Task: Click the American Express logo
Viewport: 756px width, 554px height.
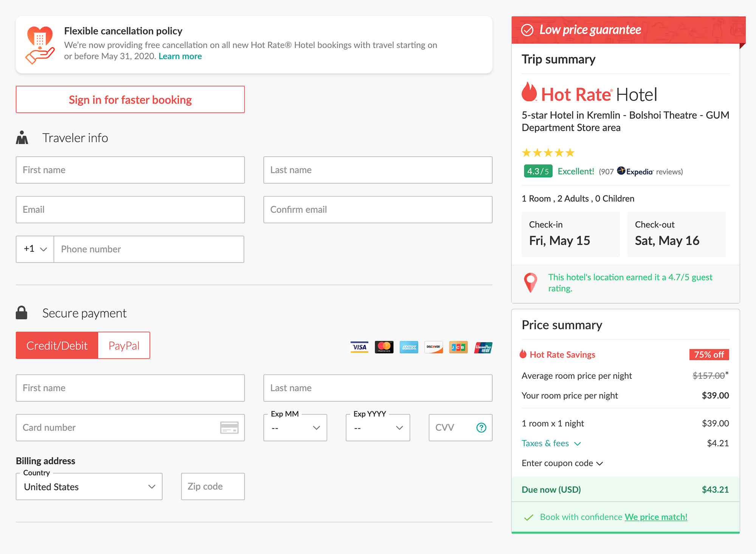Action: pos(409,347)
